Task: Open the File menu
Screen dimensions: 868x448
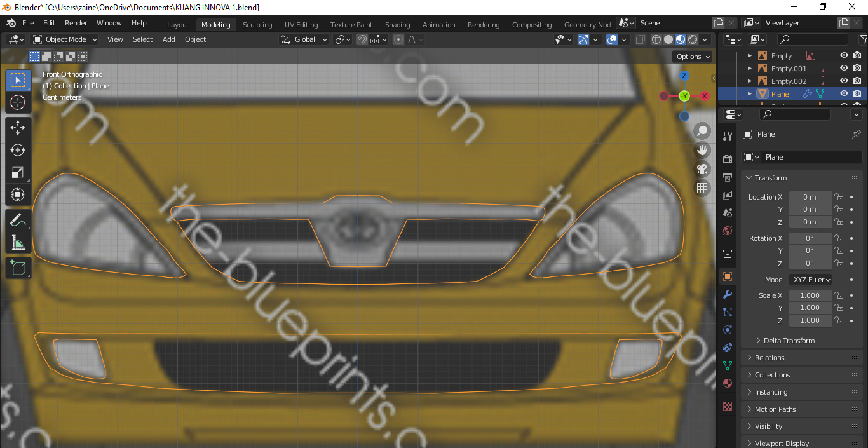Action: pyautogui.click(x=28, y=23)
